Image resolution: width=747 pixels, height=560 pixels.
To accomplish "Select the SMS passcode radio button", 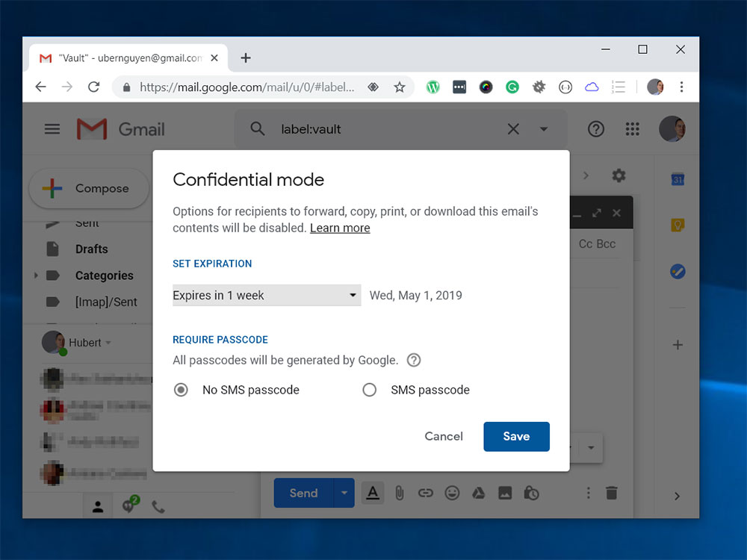I will point(370,389).
